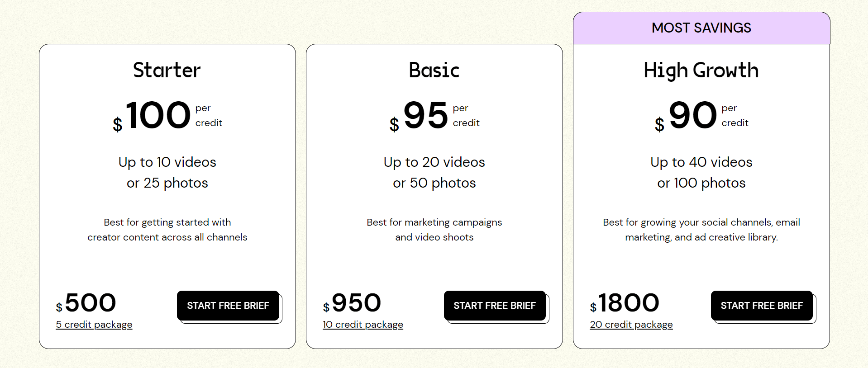Click Start Free Brief in Basic plan
Screen dimensions: 868x368
[x=495, y=306]
